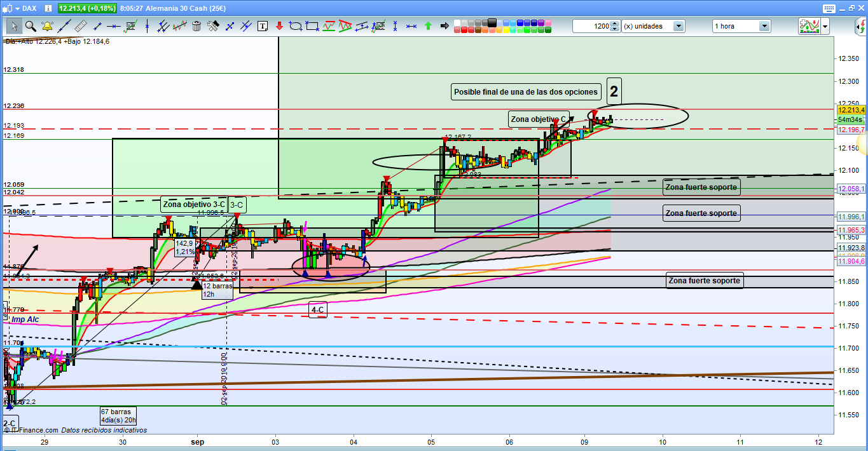Increase the 1200 units value with stepper
Viewport: 868px width, 451px height.
coord(615,24)
